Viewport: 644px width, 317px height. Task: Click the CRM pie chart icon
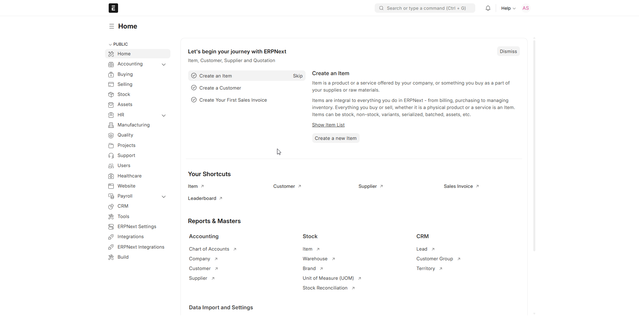[x=111, y=207]
